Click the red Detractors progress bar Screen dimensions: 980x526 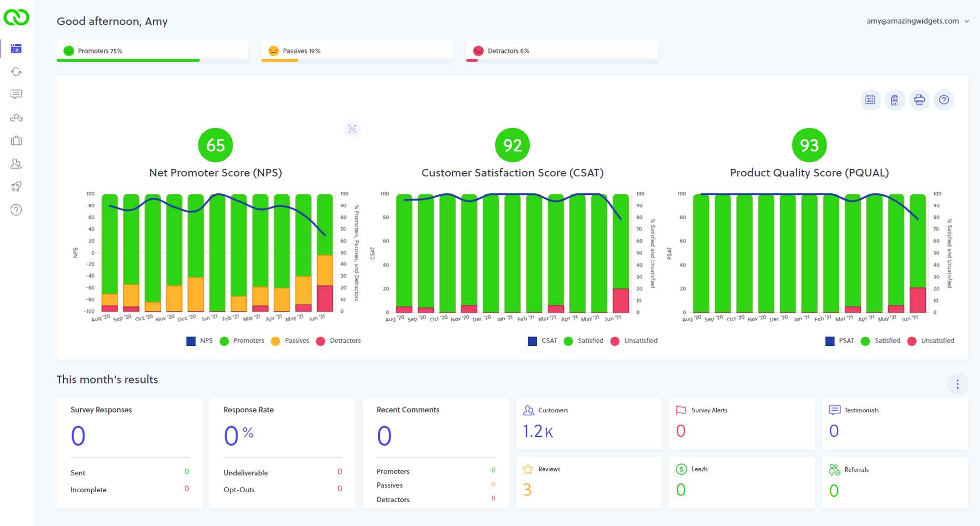472,60
